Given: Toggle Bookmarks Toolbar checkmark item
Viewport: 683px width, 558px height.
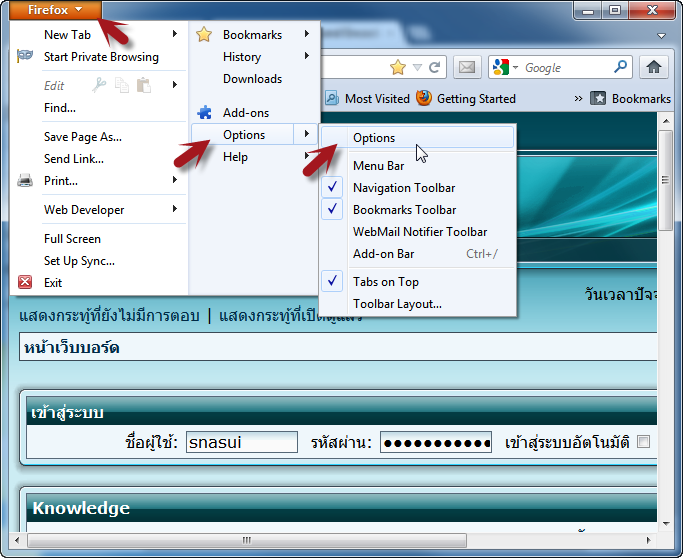Looking at the screenshot, I should [417, 210].
